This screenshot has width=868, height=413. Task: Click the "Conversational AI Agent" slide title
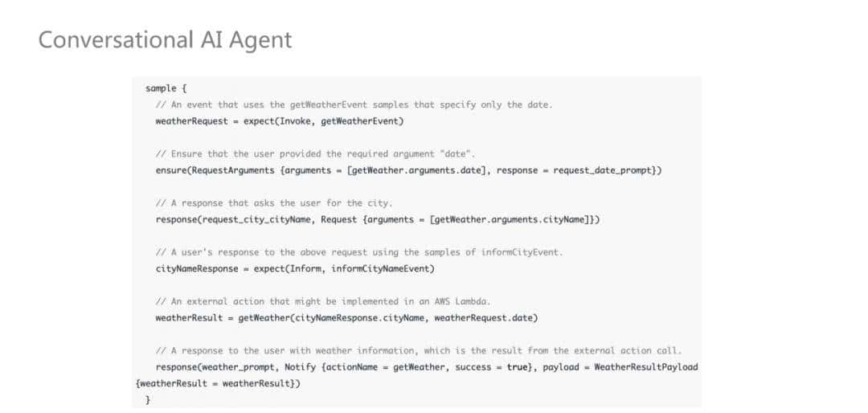(x=165, y=39)
